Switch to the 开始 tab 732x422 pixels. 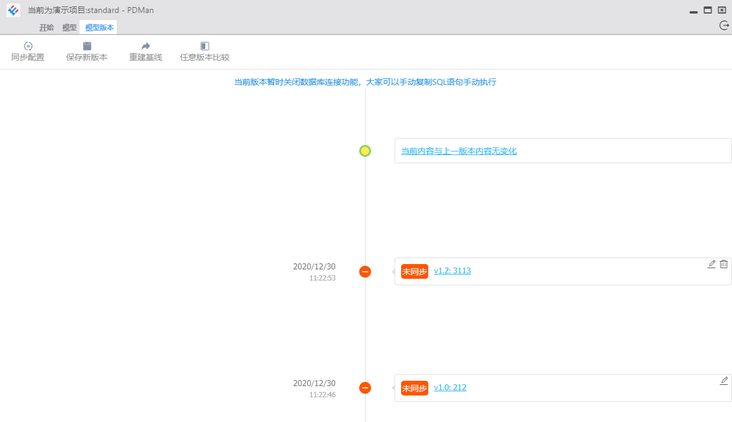pos(47,28)
